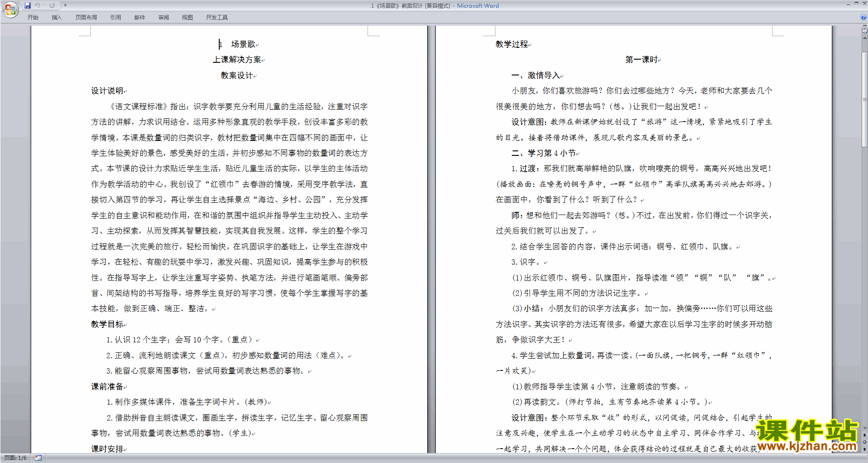Image resolution: width=868 pixels, height=463 pixels.
Task: Click the heading 课时安排
Action: [108, 449]
